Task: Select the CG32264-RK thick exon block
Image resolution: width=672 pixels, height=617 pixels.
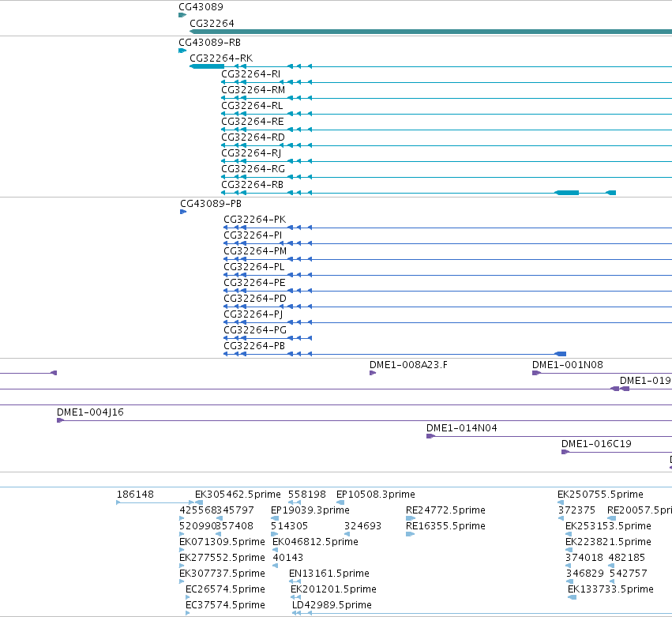Action: coord(207,66)
